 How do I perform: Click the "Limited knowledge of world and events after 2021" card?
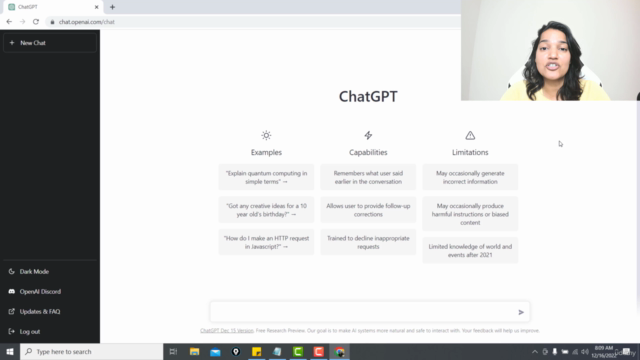click(x=470, y=251)
